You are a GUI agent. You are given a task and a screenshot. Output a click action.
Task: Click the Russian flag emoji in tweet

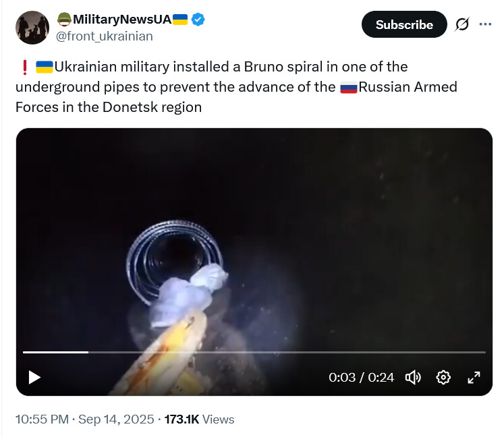pos(348,87)
